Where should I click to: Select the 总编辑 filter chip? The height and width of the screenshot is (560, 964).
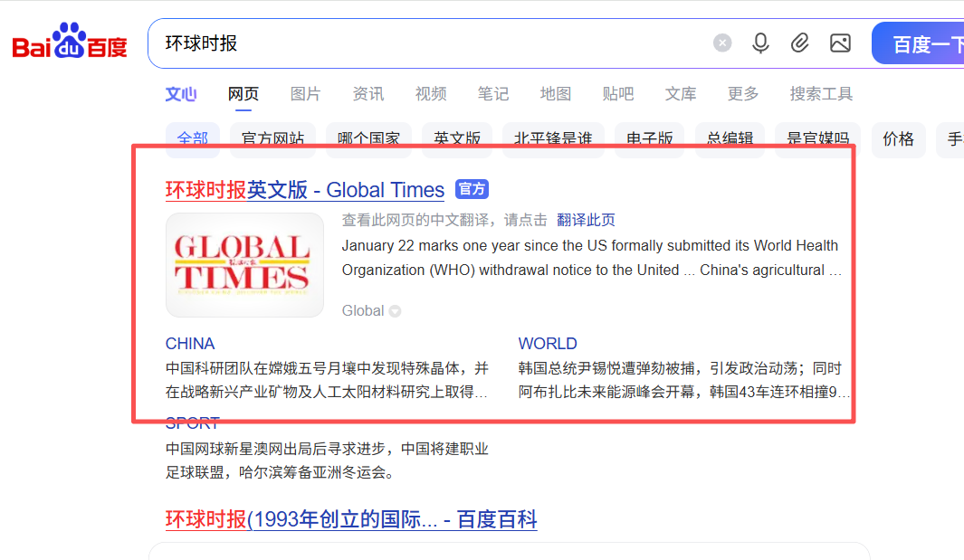pos(730,139)
